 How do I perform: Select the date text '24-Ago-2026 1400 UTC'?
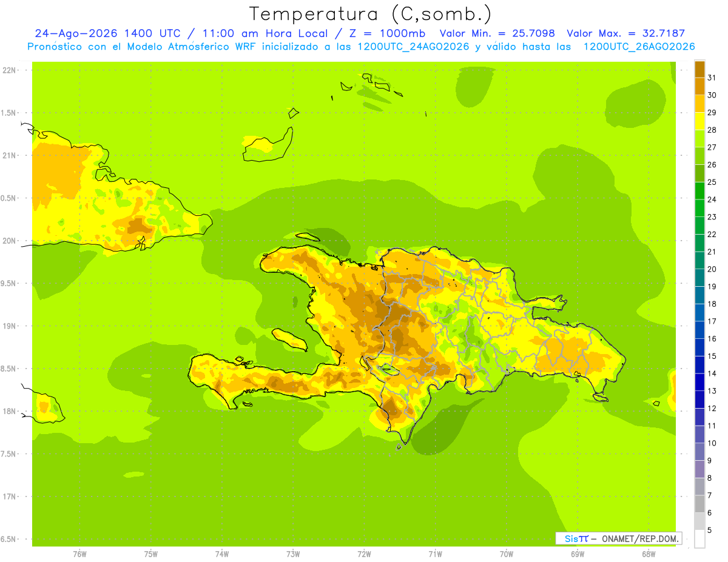(x=107, y=34)
